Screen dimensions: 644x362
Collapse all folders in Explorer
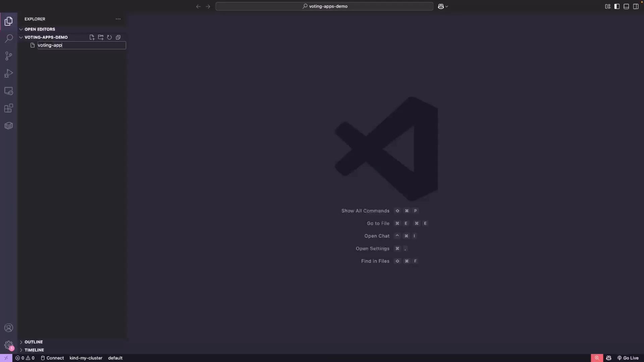(118, 37)
